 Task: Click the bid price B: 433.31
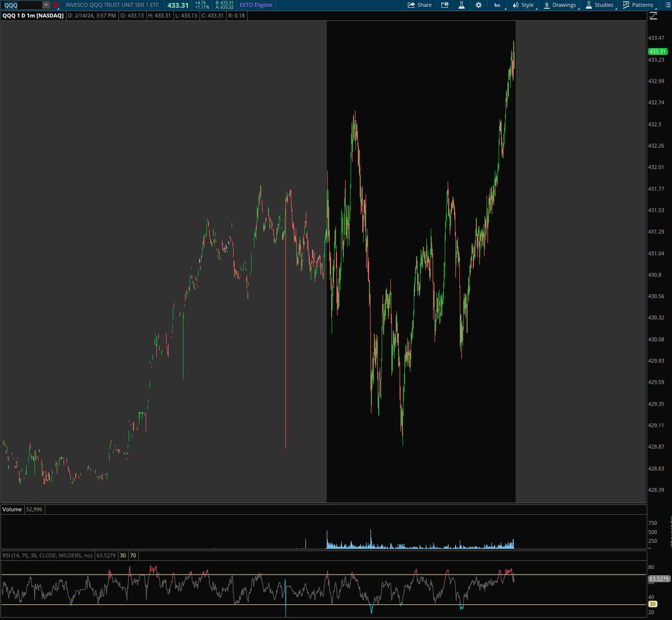click(x=223, y=3)
